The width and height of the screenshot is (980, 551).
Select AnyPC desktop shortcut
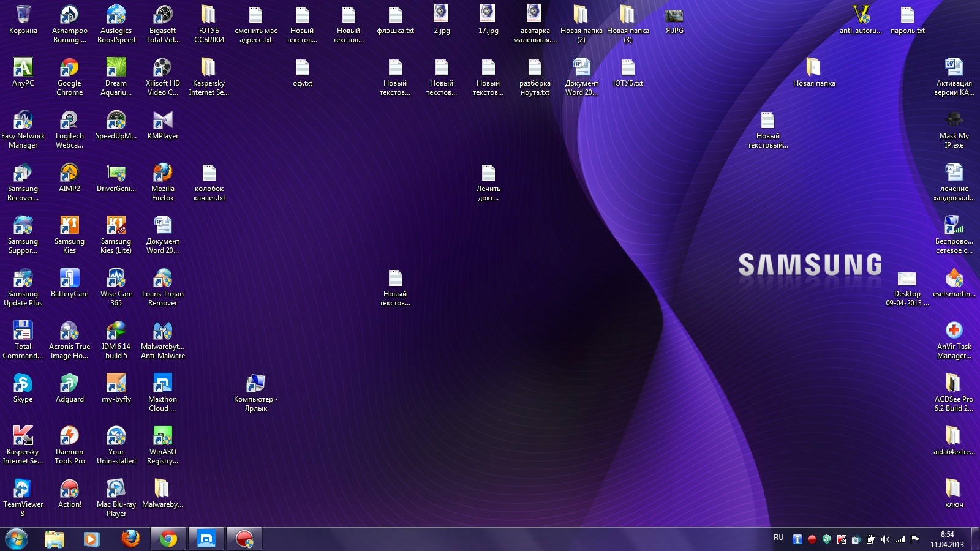click(23, 72)
